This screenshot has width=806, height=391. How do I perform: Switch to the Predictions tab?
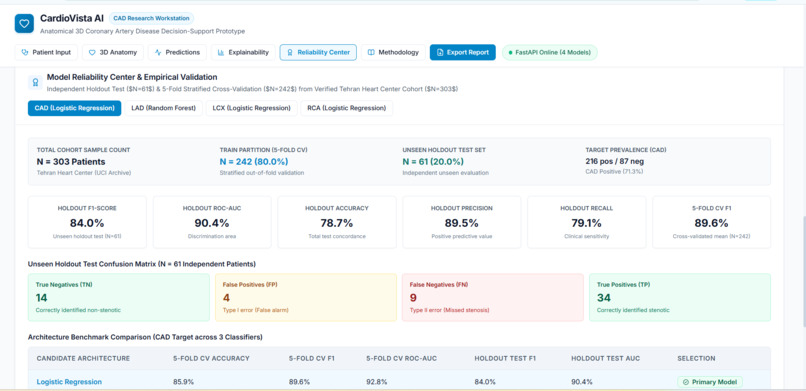pos(177,52)
